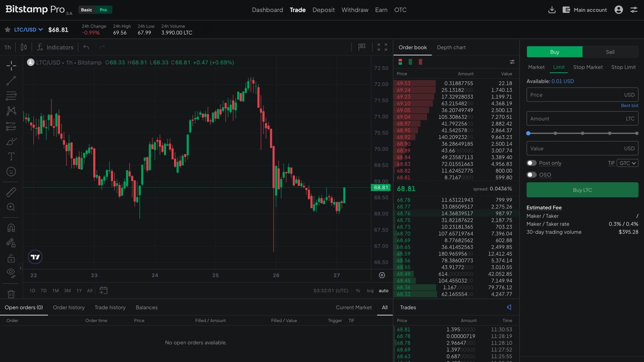Switch to Basic mode
This screenshot has height=362, width=644.
click(87, 10)
